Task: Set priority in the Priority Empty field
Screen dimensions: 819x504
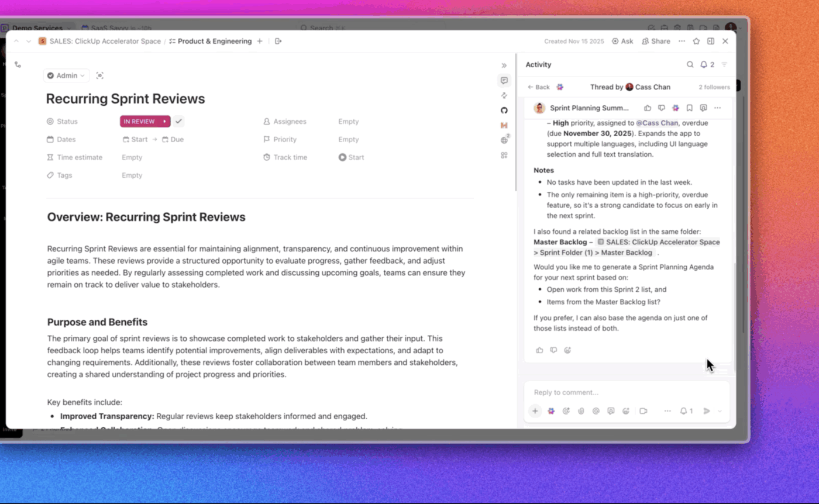Action: [349, 140]
